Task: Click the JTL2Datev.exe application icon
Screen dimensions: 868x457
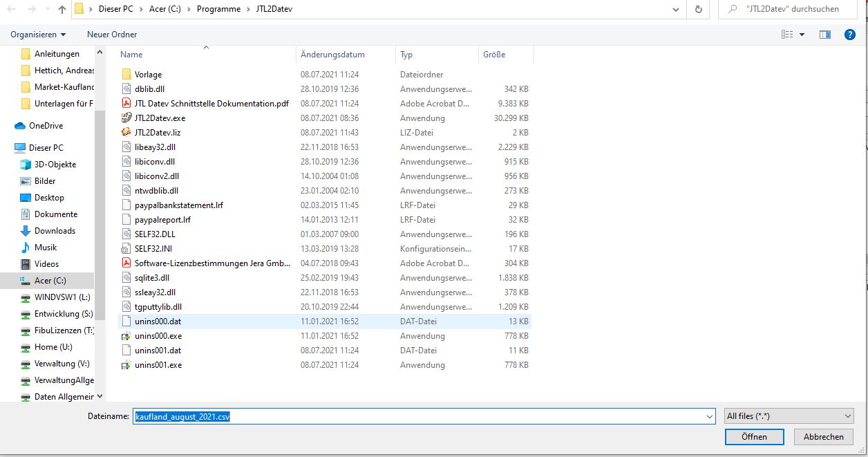Action: (x=126, y=118)
